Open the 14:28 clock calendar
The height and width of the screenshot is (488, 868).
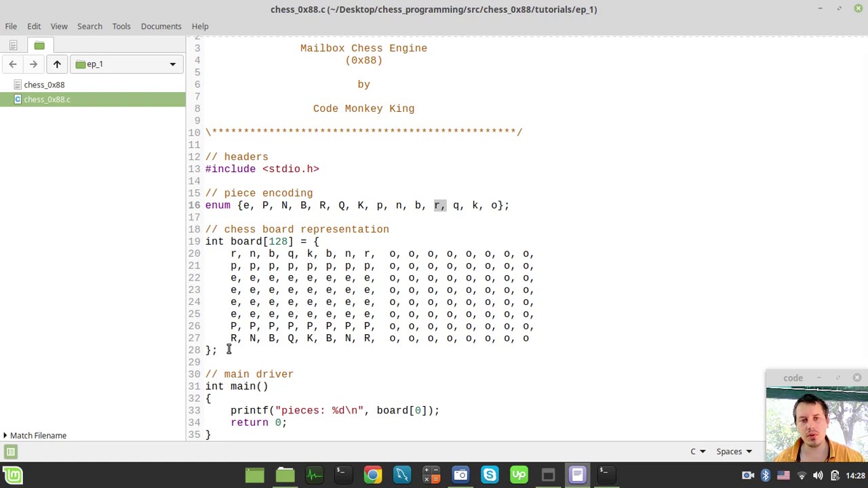click(856, 476)
